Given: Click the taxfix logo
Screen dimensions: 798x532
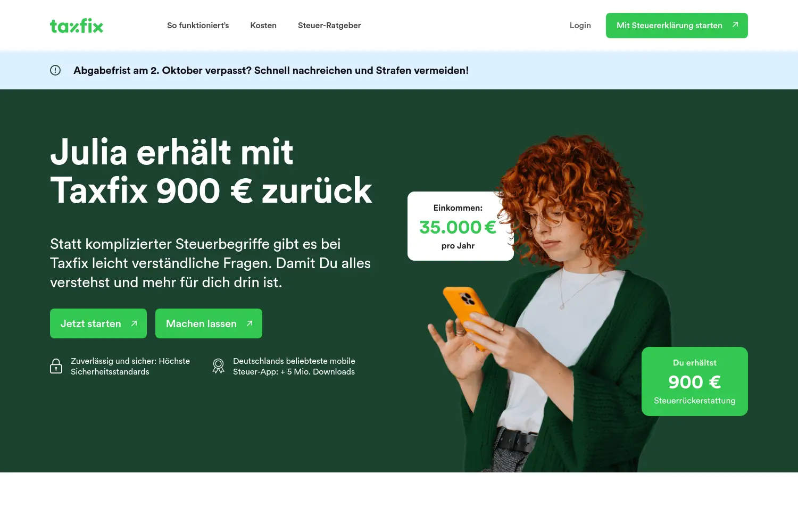Looking at the screenshot, I should pos(77,26).
